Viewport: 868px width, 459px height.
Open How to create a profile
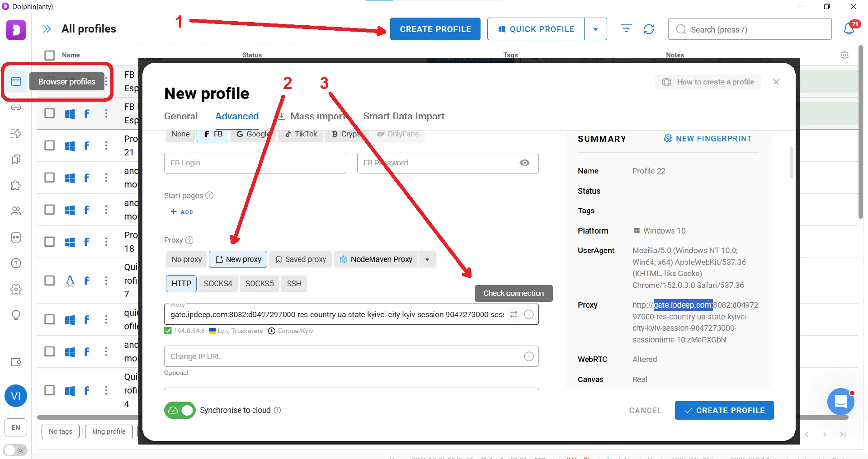coord(708,82)
